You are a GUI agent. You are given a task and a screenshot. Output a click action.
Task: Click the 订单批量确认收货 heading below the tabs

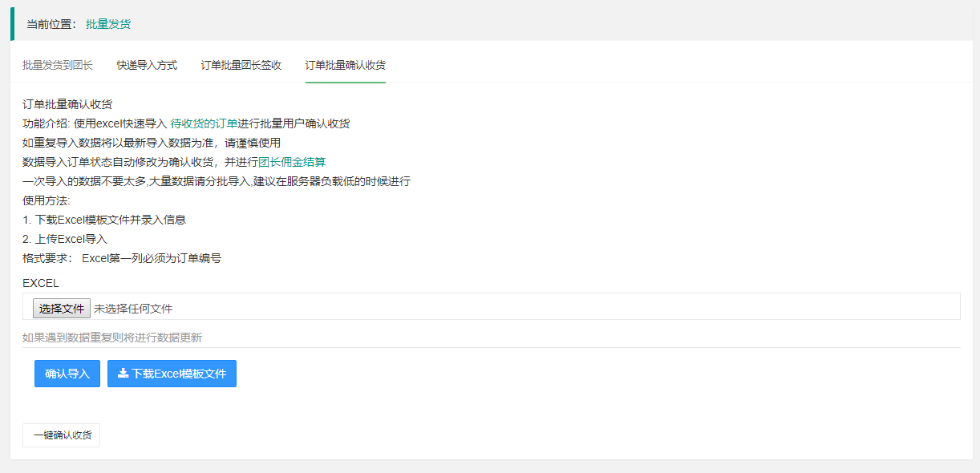[x=67, y=104]
